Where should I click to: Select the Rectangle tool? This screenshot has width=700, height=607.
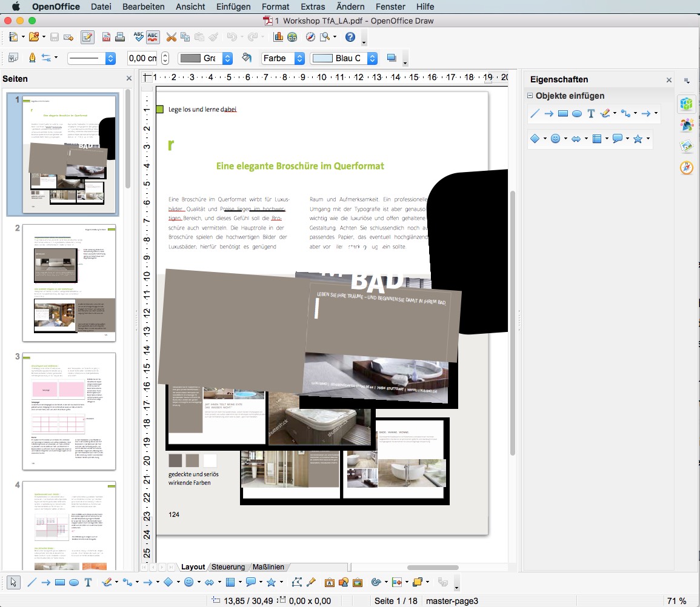point(59,582)
